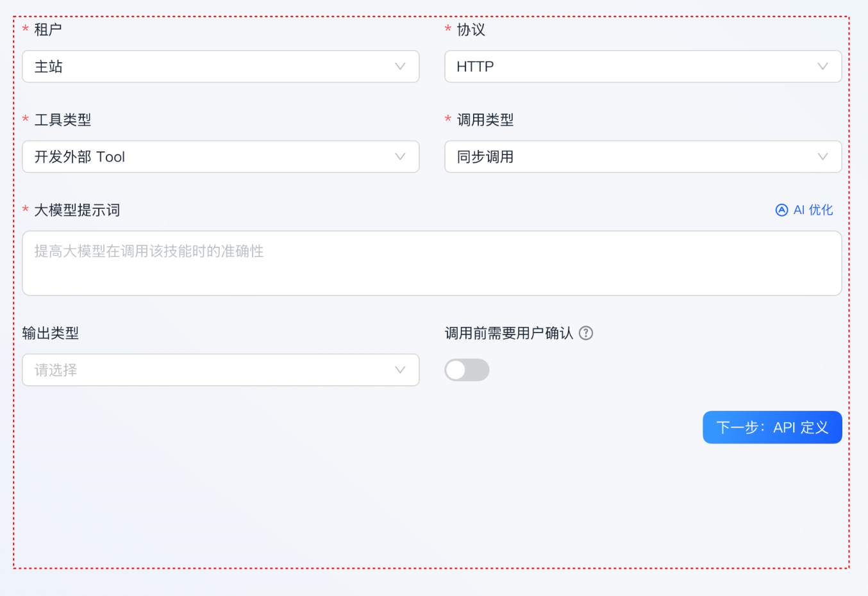Click the chevron arrow in the 输出类型 field

coord(400,370)
